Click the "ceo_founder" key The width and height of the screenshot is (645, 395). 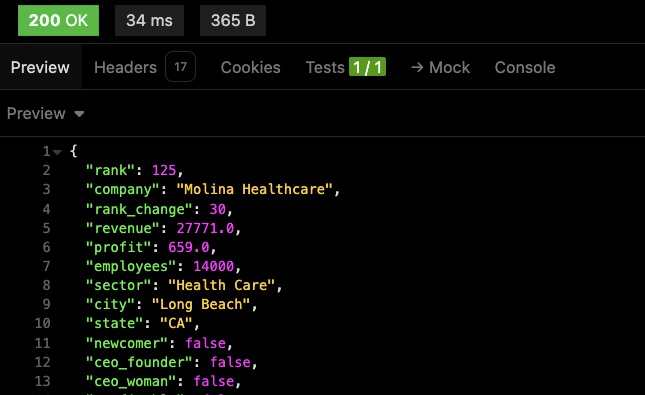pos(139,362)
